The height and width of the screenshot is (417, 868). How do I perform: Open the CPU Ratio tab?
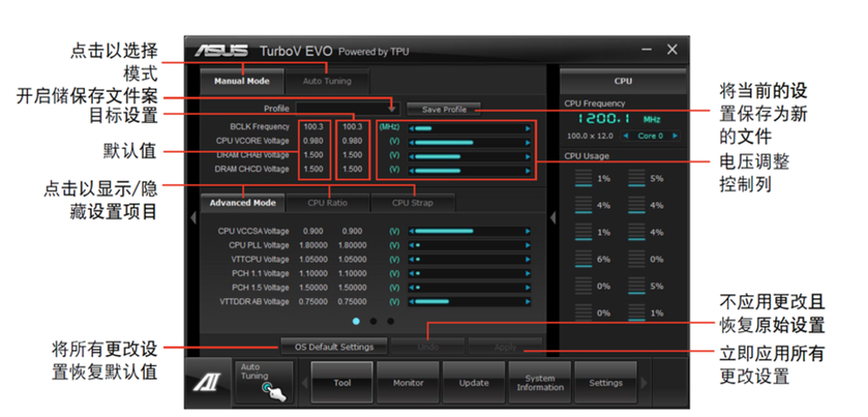[328, 202]
